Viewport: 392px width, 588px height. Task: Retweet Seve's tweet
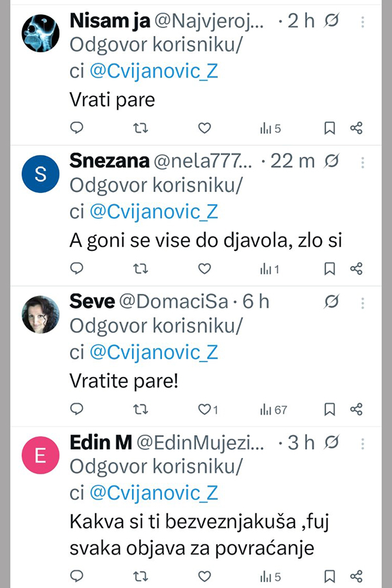[x=140, y=410]
